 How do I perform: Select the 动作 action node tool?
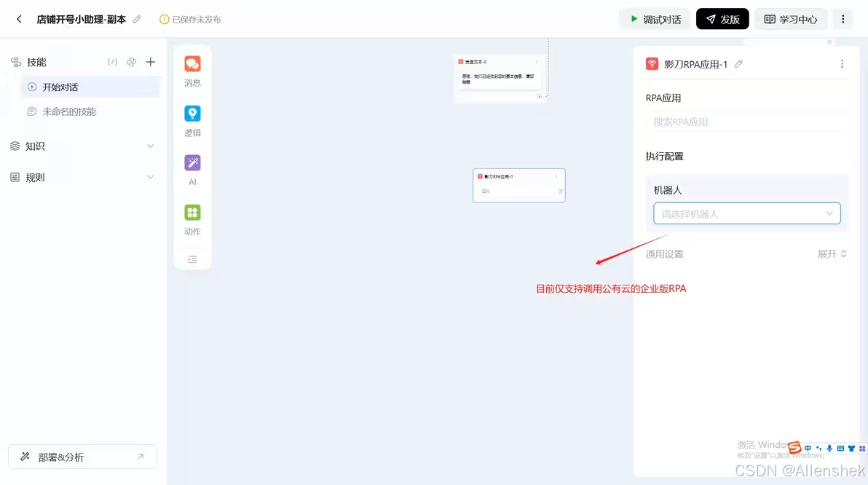193,220
